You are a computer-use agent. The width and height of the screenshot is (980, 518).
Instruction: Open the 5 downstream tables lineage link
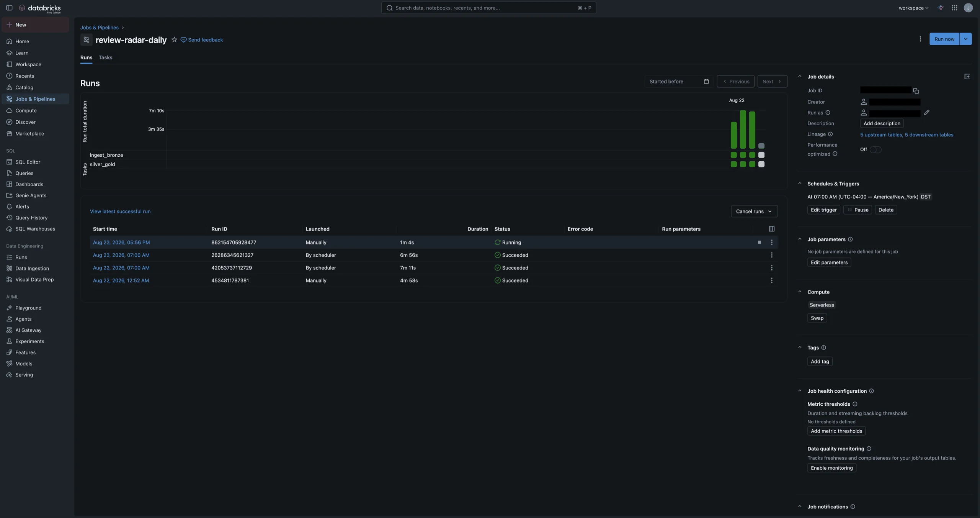[x=929, y=134]
